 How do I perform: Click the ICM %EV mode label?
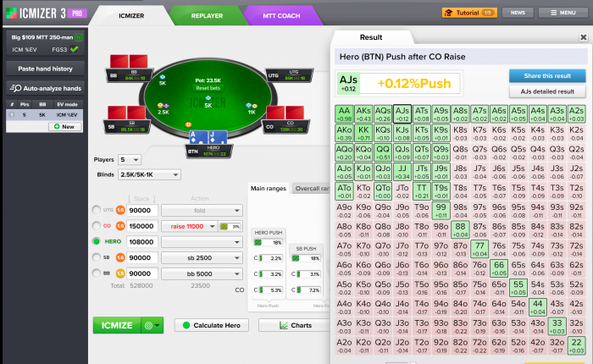(x=24, y=49)
